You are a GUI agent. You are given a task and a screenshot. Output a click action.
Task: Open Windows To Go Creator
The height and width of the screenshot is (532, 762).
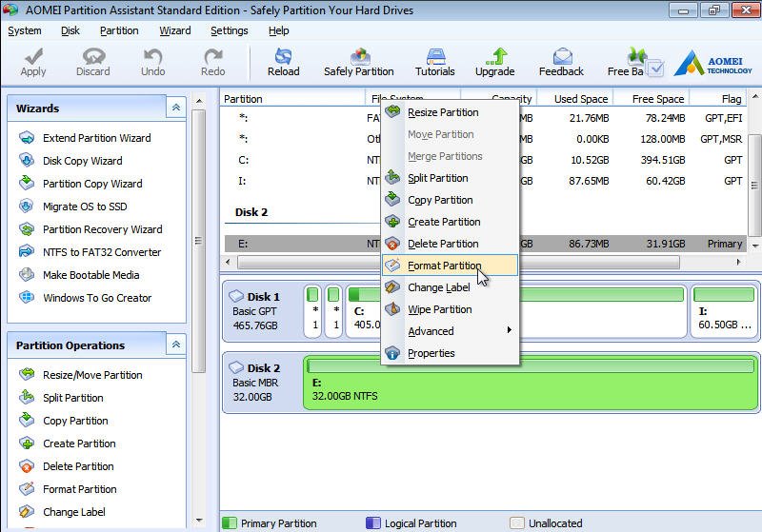tap(97, 298)
